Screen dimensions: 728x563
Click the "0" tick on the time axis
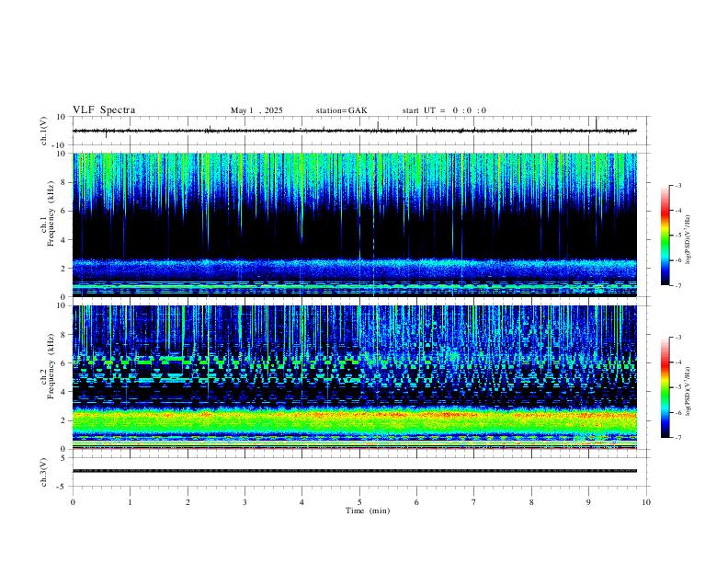73,502
